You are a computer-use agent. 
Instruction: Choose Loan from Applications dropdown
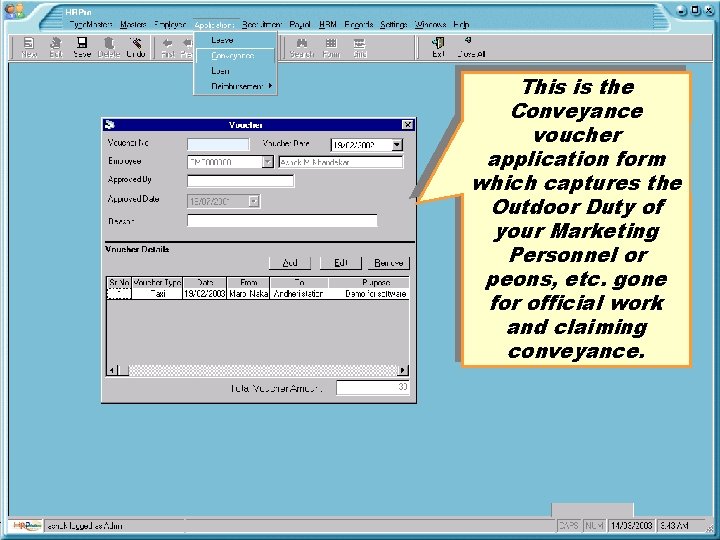click(235, 71)
